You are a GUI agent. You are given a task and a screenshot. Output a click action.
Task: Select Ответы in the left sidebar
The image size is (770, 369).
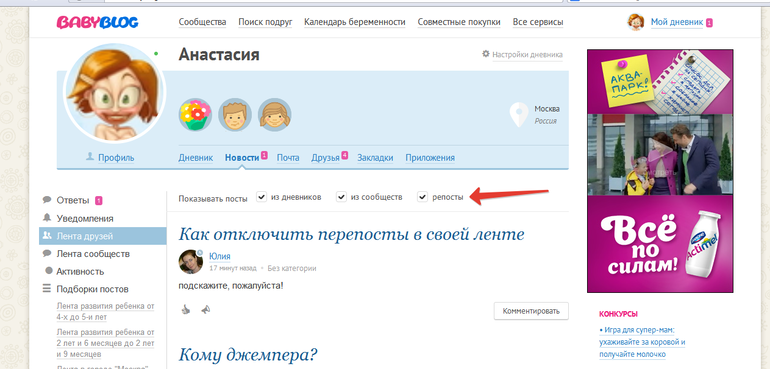point(73,200)
